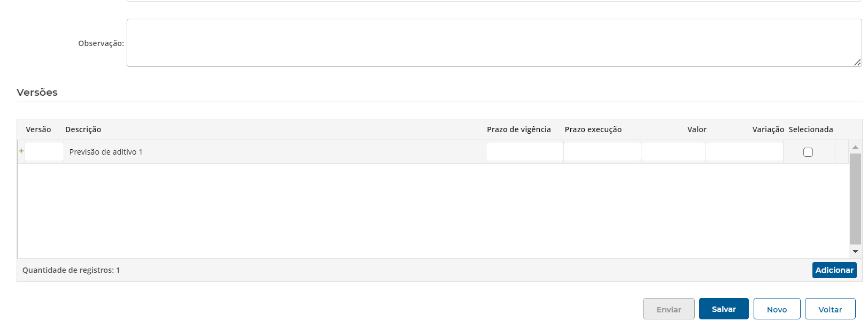Click the Versões table vertical scrollbar thumb
The height and width of the screenshot is (329, 868).
855,198
